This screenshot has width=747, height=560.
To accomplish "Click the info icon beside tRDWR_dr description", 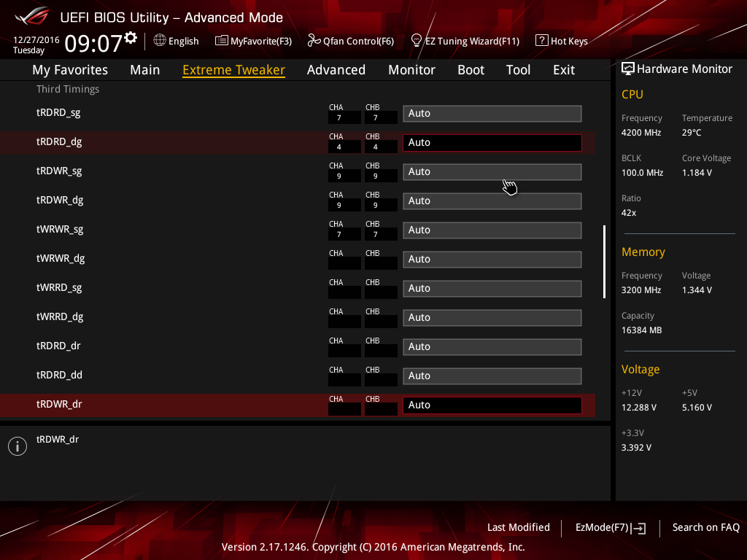I will click(18, 446).
